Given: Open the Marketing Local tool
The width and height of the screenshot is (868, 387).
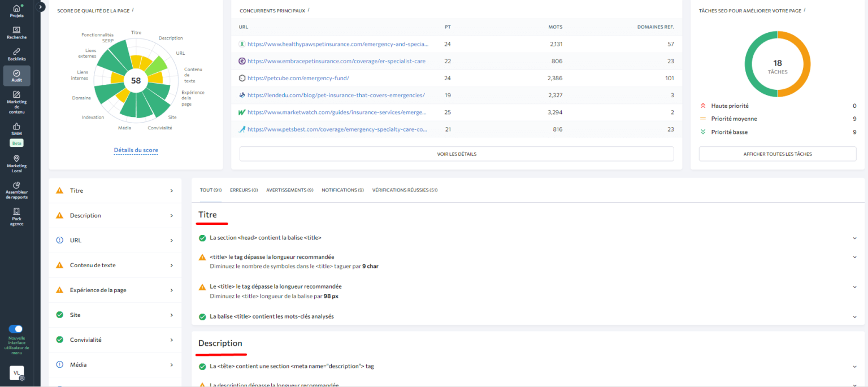Looking at the screenshot, I should pos(16,163).
